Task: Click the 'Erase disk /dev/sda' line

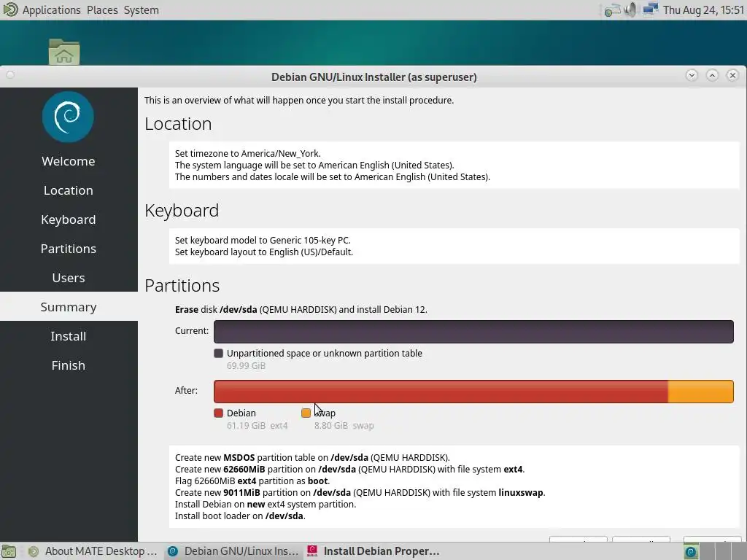Action: click(301, 309)
